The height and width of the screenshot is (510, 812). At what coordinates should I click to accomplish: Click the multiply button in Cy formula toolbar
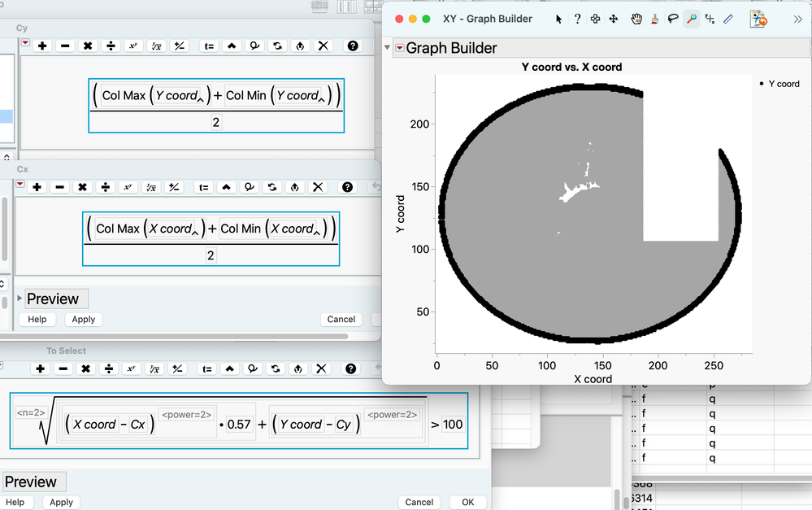[x=88, y=46]
